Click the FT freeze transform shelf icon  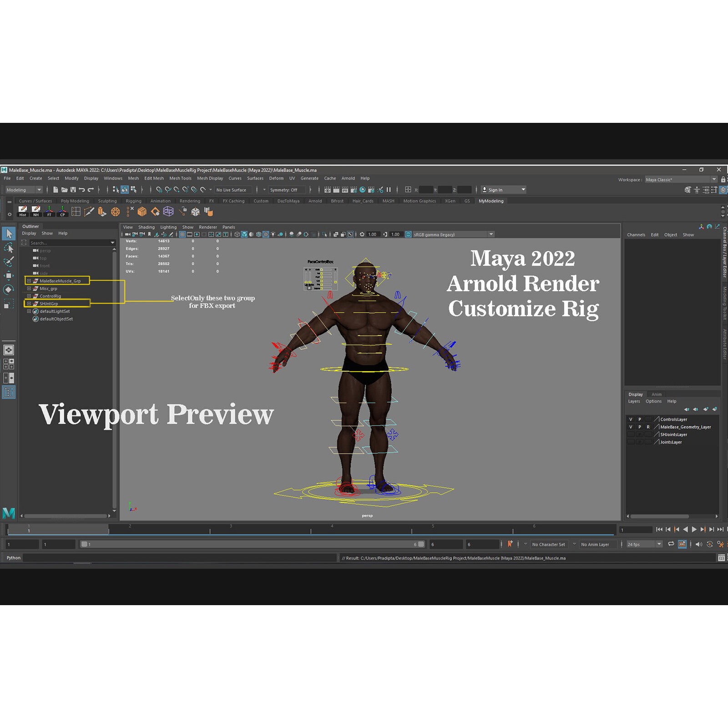point(49,212)
